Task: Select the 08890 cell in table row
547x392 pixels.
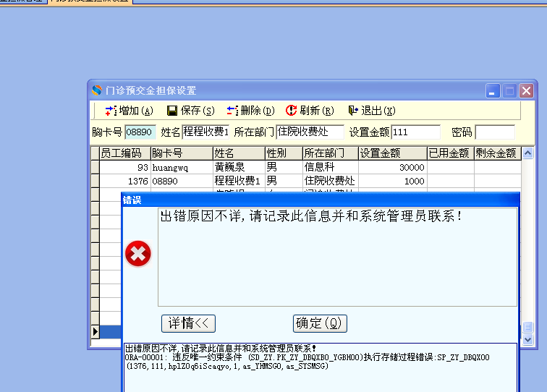Action: coord(182,181)
